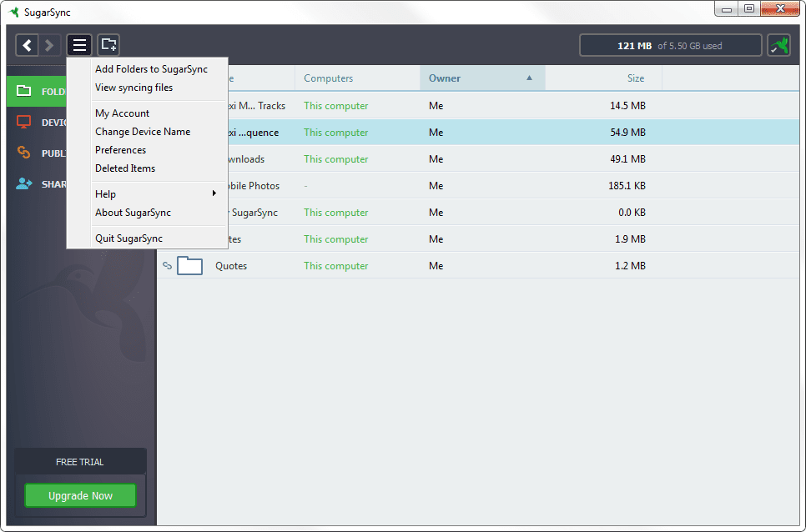Sort by the Computers column header
The width and height of the screenshot is (806, 532).
point(328,78)
